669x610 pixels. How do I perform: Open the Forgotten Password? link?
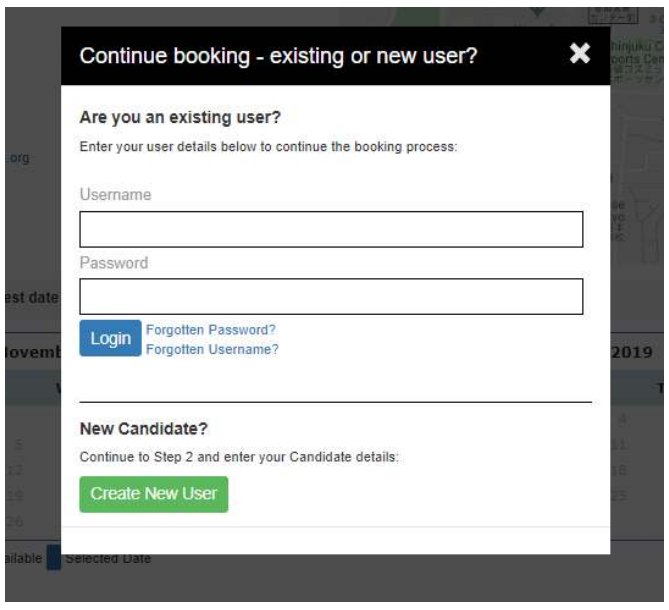click(x=211, y=330)
